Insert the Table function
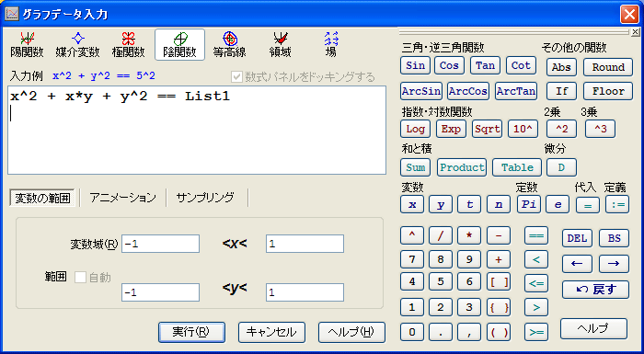This screenshot has width=644, height=354. (517, 167)
